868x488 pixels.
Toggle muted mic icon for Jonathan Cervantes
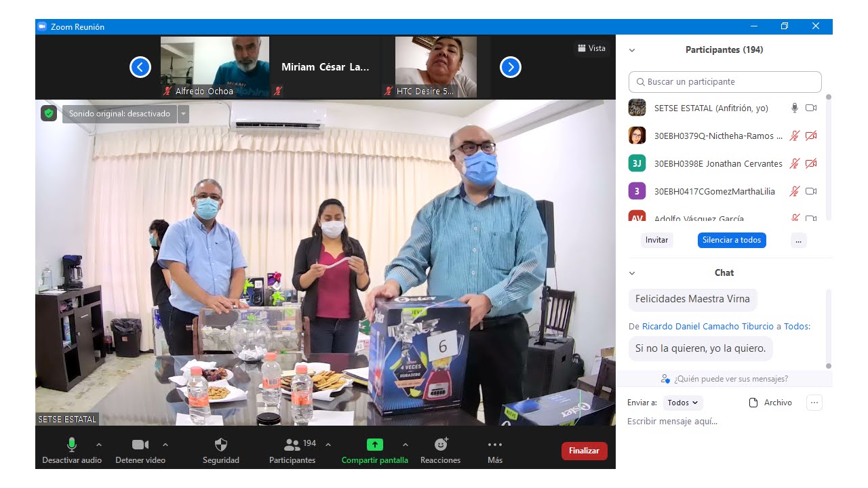pos(795,163)
